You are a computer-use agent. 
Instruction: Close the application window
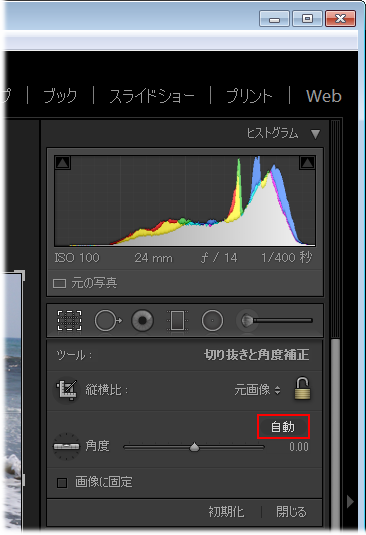click(340, 18)
